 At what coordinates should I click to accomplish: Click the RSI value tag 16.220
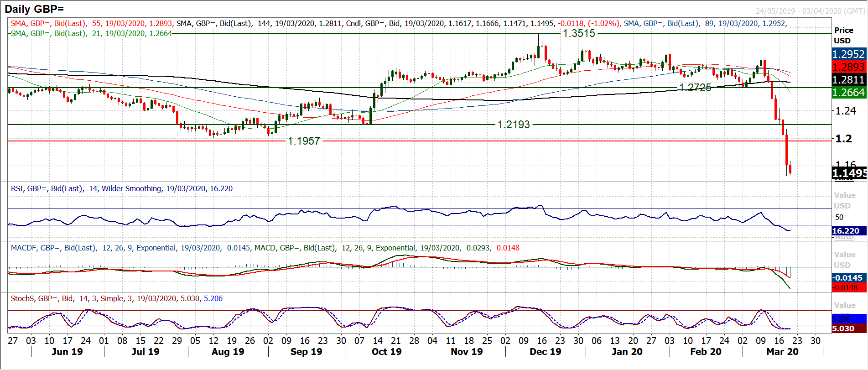tap(848, 231)
